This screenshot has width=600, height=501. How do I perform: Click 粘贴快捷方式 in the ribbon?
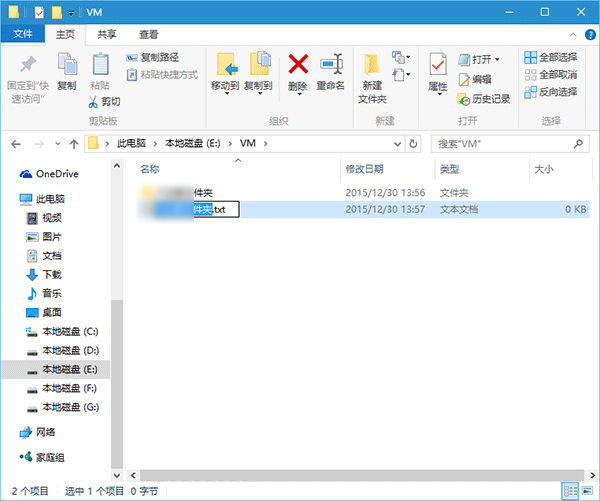tap(162, 74)
